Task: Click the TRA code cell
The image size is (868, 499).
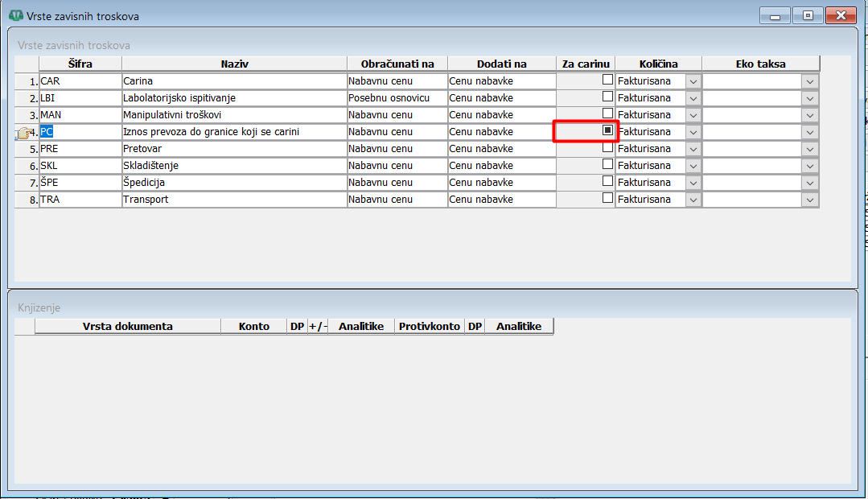Action: pos(80,200)
